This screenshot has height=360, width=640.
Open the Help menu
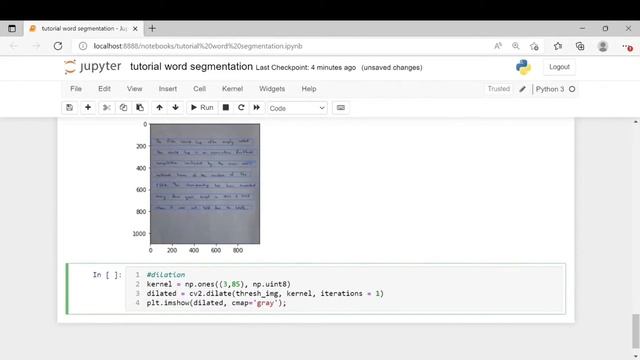point(309,89)
